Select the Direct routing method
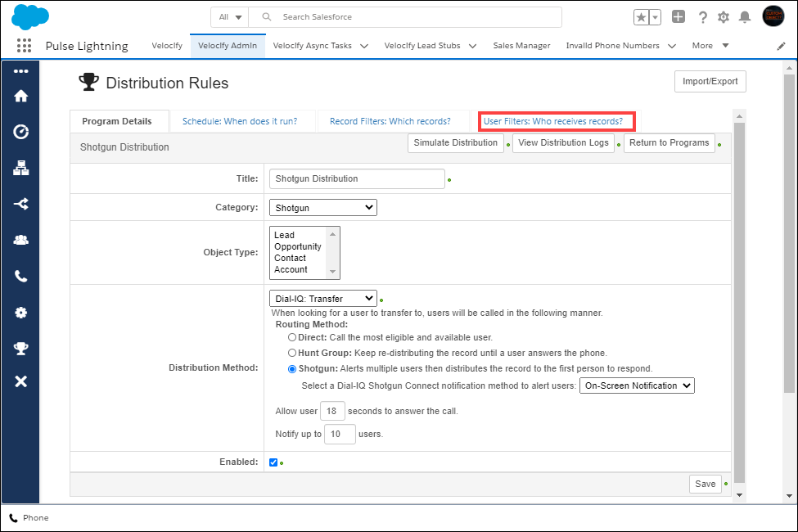This screenshot has height=532, width=798. tap(292, 337)
